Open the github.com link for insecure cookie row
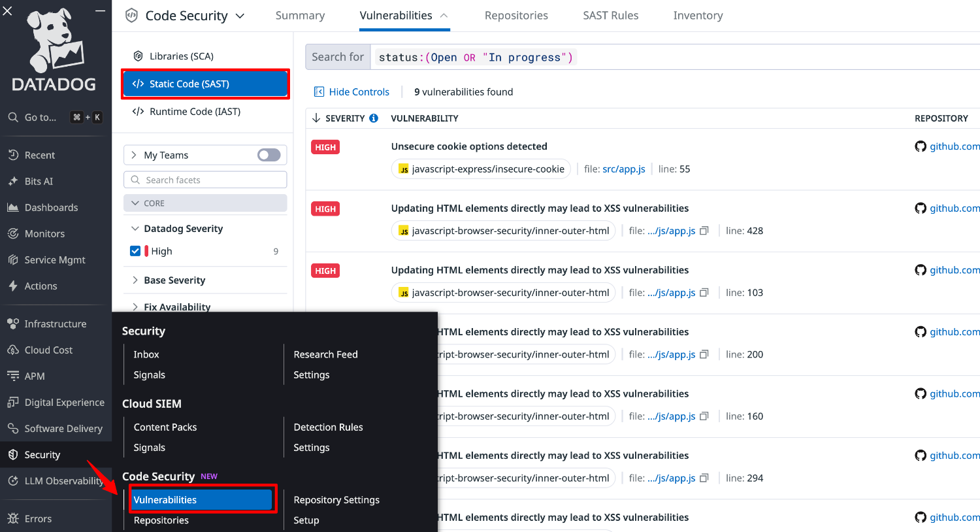The width and height of the screenshot is (980, 532). point(955,146)
